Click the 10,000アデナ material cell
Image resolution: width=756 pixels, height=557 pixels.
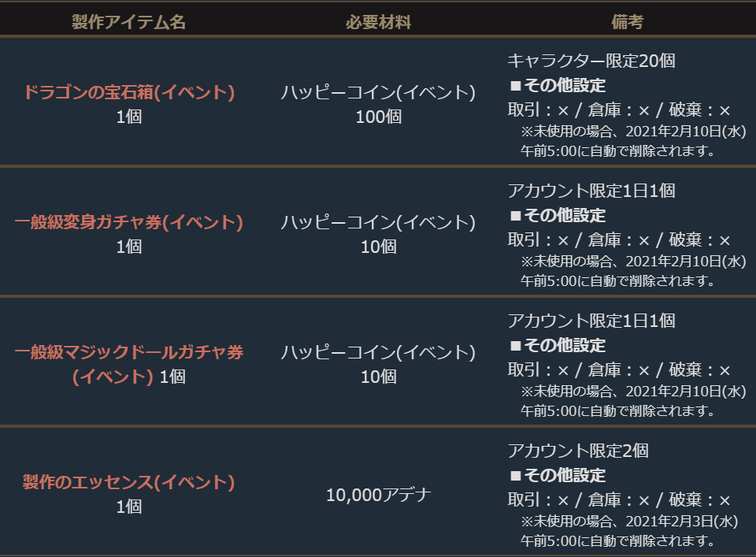click(378, 495)
